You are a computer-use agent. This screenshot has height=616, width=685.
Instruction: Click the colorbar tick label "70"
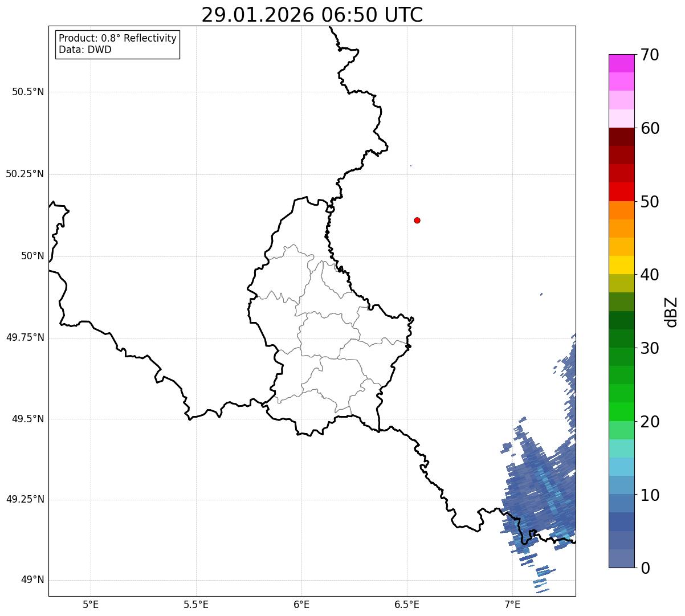650,55
